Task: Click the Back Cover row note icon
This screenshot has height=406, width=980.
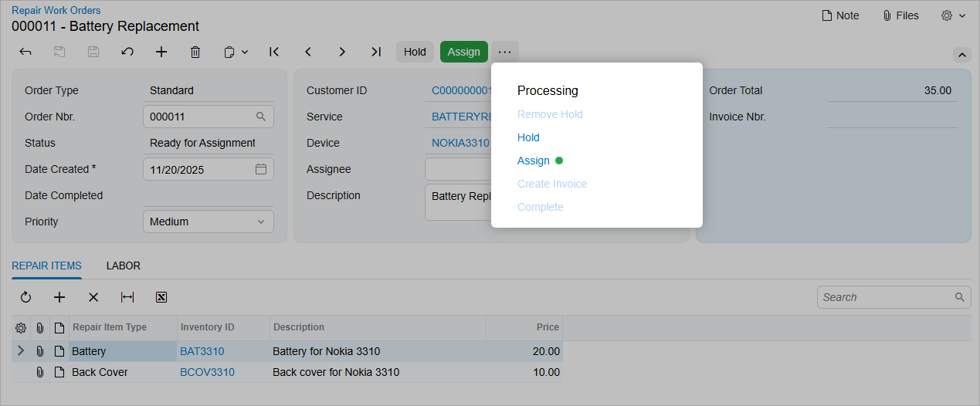Action: click(x=59, y=372)
